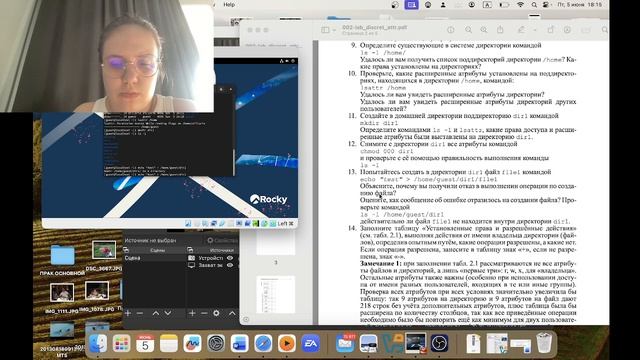Open Microsoft Word in the Dock

click(x=239, y=343)
